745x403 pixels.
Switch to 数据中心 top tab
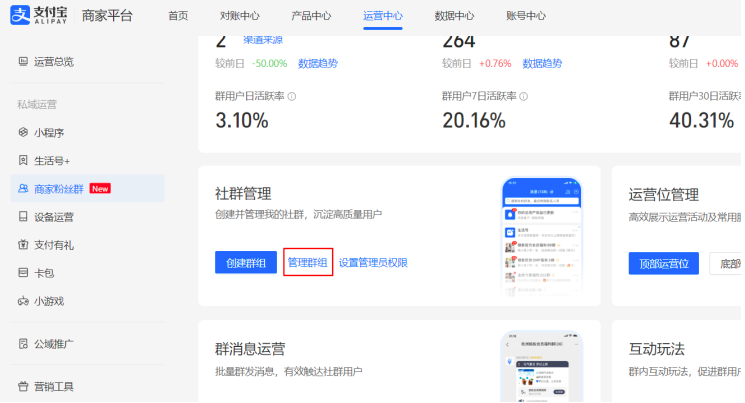tap(455, 16)
